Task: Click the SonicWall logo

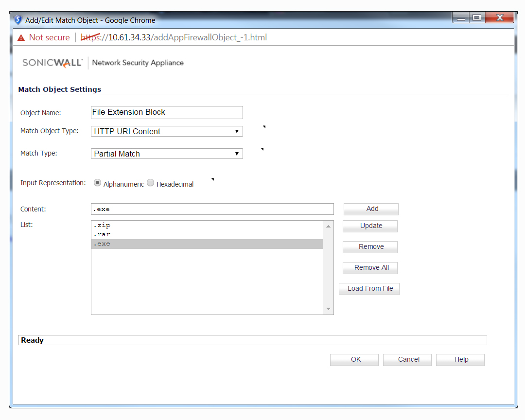Action: pos(52,63)
